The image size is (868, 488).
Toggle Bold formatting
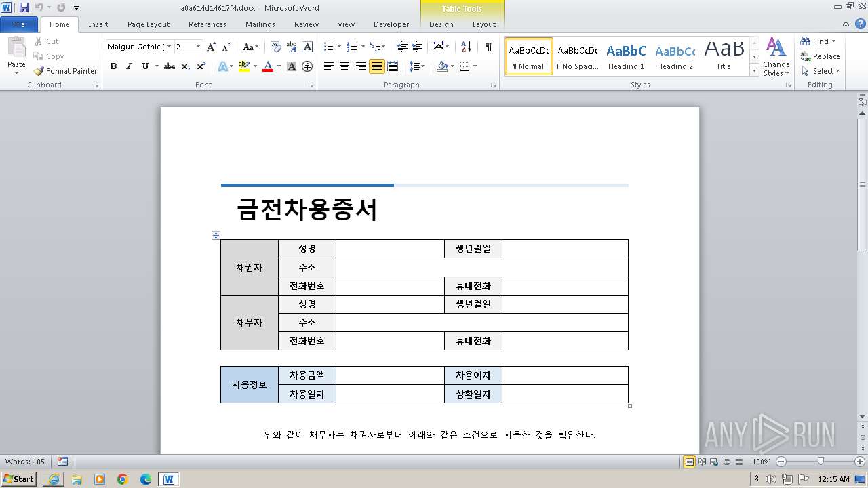point(113,66)
